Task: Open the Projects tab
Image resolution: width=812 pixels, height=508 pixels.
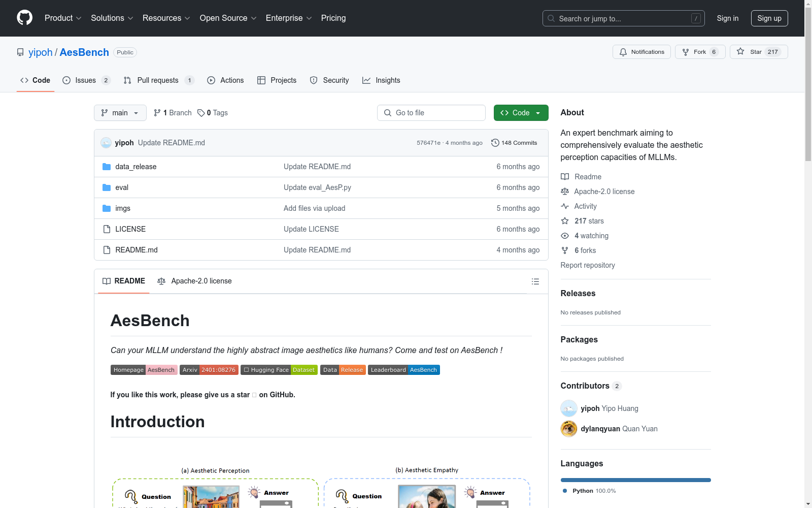Action: coord(277,80)
